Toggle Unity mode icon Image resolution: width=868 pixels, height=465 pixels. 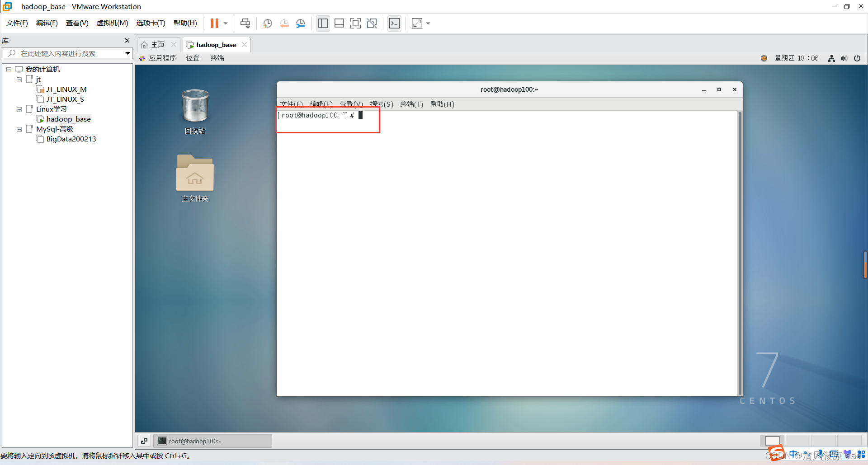coord(372,23)
